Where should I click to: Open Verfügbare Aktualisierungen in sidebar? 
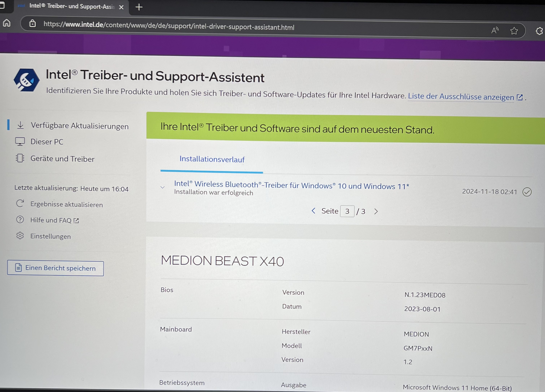point(79,126)
